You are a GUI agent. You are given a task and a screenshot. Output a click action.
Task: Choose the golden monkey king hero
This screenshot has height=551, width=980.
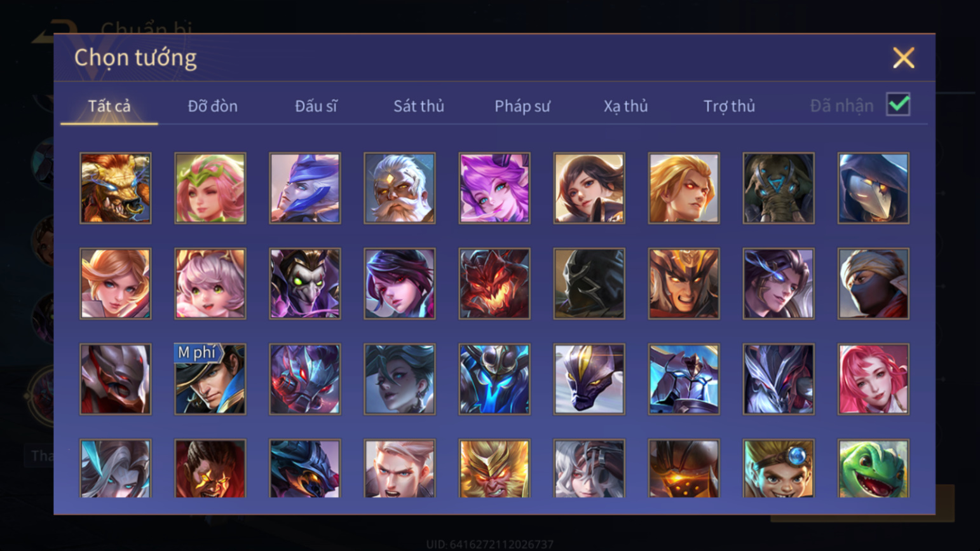coord(494,468)
